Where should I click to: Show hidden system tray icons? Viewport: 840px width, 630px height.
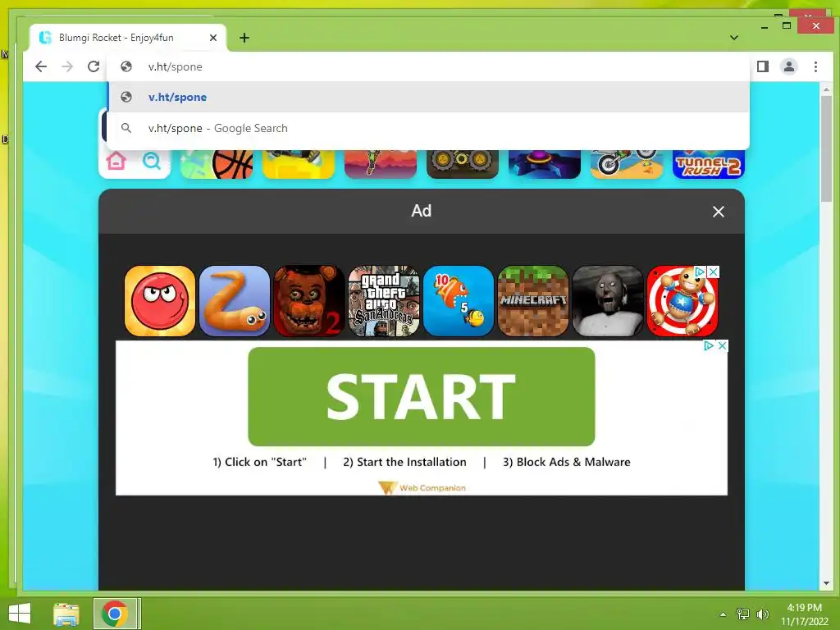point(724,614)
